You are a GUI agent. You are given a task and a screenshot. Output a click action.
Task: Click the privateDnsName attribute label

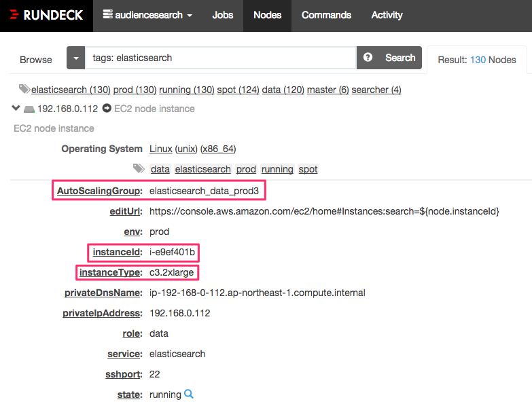coord(103,293)
